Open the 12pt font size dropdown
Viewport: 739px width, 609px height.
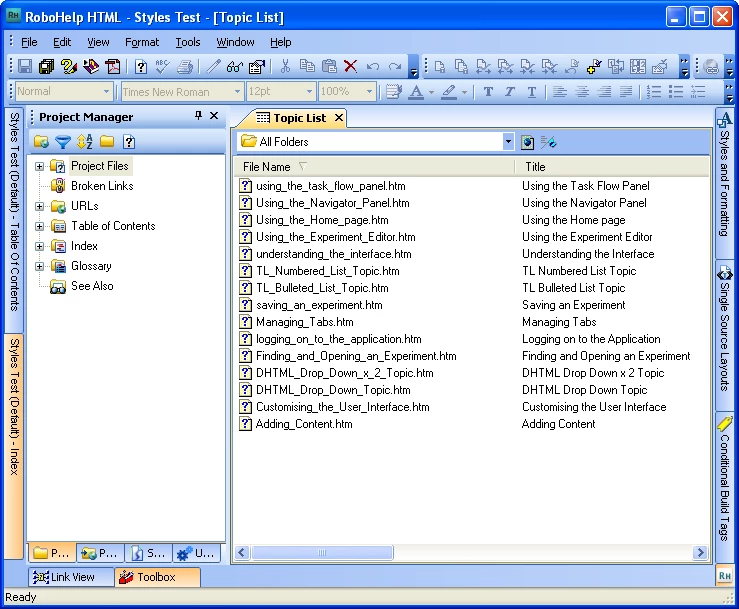309,91
